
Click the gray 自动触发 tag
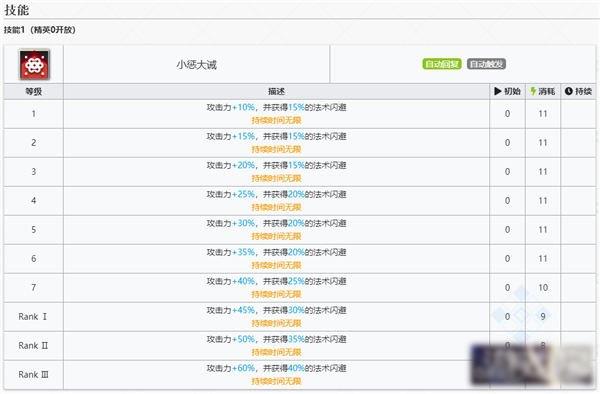tap(486, 64)
